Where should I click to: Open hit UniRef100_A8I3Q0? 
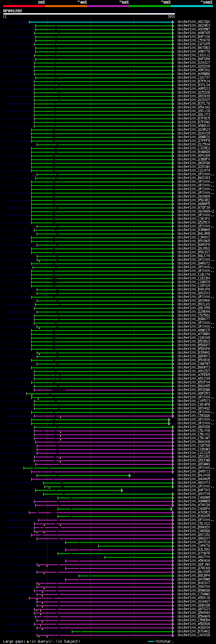coord(194,22)
